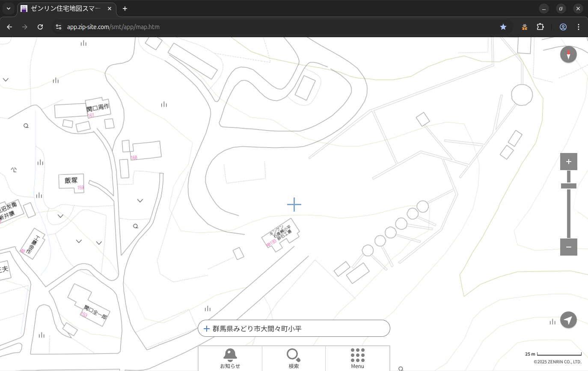Viewport: 588px width, 371px height.
Task: Click the zoom level slider handle
Action: tap(568, 186)
